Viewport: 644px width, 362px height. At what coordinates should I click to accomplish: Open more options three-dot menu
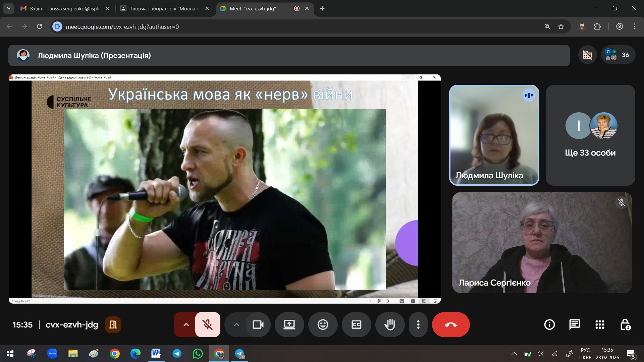coord(418,324)
